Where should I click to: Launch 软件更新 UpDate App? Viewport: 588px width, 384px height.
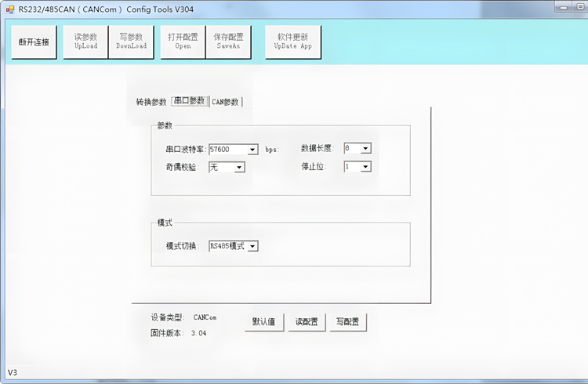292,42
